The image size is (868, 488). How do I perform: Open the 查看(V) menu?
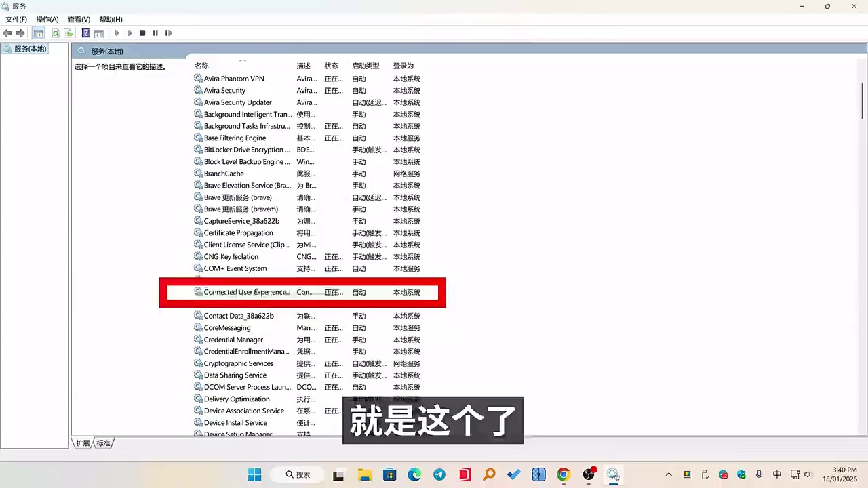pyautogui.click(x=79, y=20)
